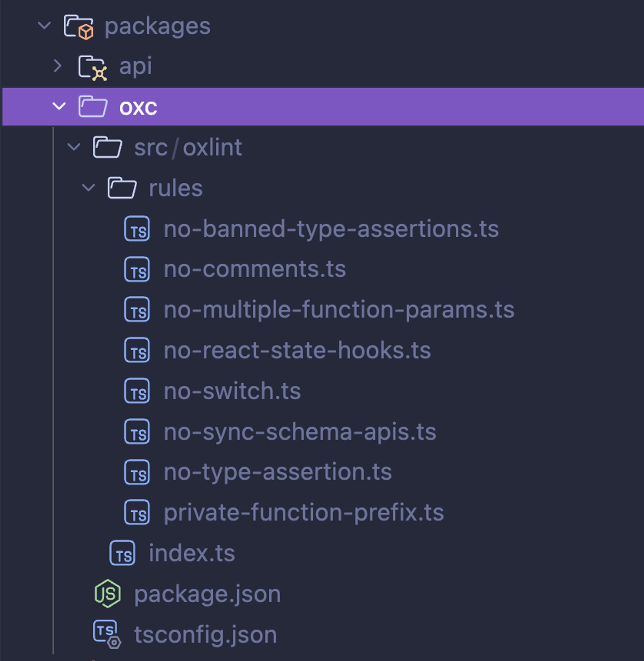Expand the api folder chevron
Viewport: 644px width, 661px height.
[x=58, y=66]
